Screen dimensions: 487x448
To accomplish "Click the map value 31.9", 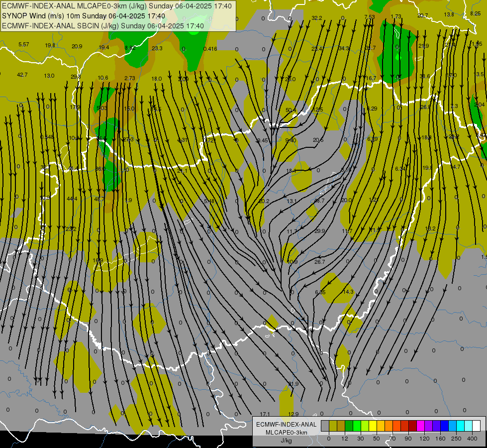I will (x=293, y=384).
